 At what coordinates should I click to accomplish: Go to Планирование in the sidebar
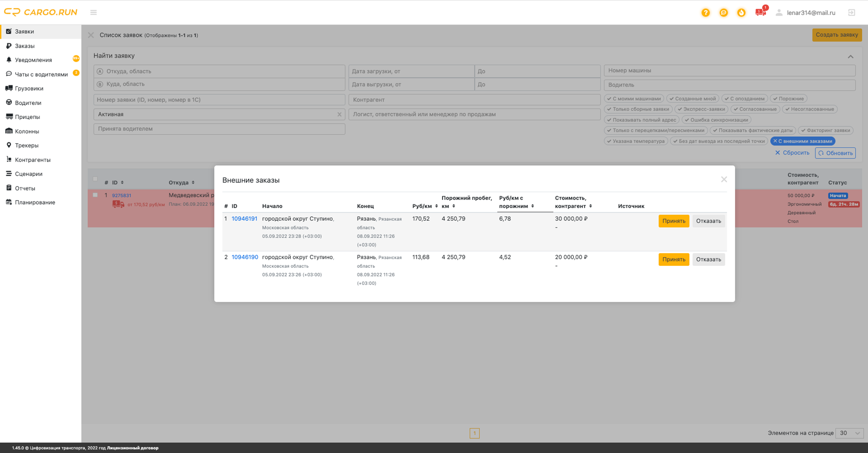click(x=35, y=202)
